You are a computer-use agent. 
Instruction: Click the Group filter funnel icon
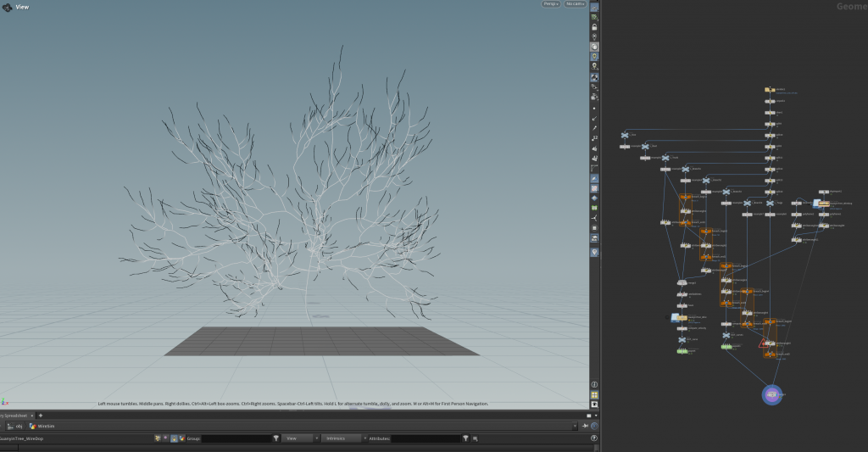click(276, 438)
